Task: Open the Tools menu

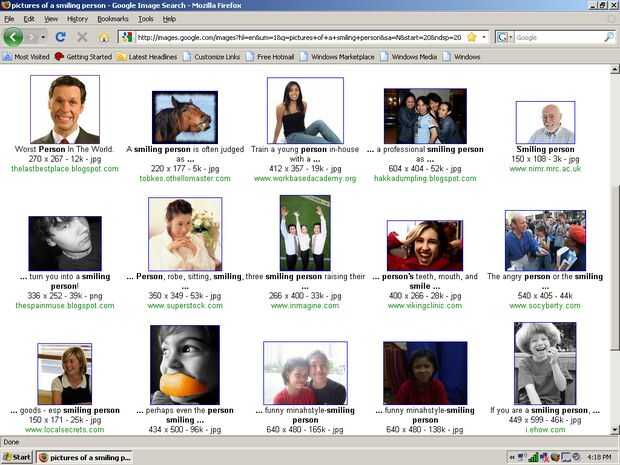Action: point(146,19)
